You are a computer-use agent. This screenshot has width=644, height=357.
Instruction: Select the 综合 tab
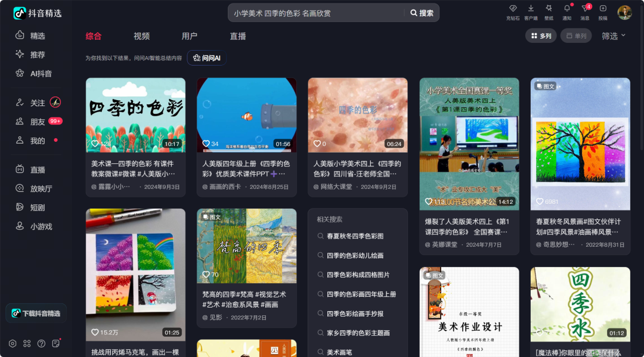click(94, 36)
